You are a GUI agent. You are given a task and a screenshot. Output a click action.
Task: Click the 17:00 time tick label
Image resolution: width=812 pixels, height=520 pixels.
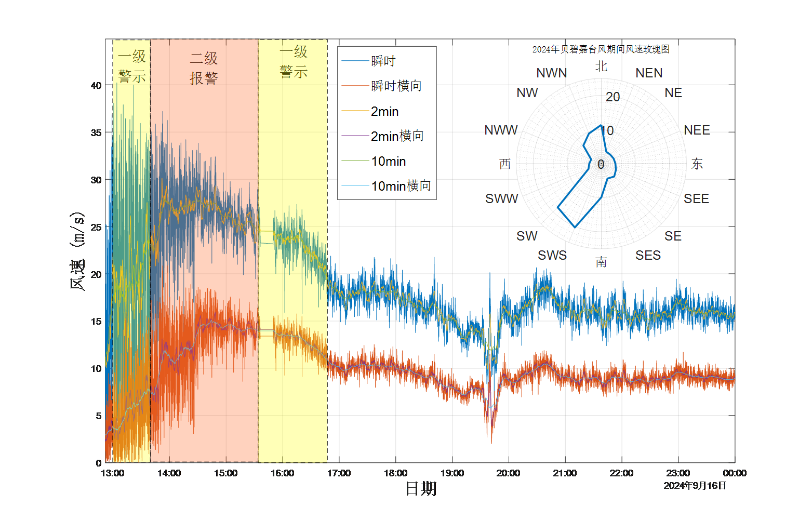tap(339, 473)
